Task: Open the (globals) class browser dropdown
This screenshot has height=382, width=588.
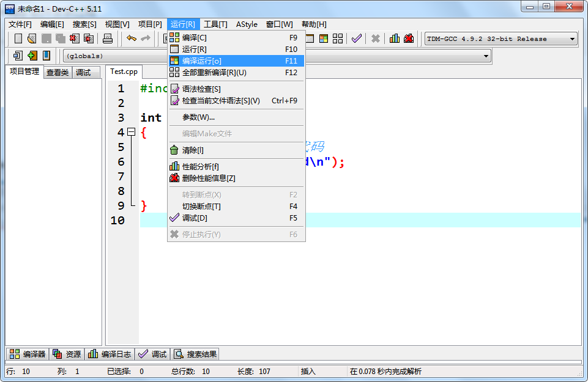Action: 486,56
